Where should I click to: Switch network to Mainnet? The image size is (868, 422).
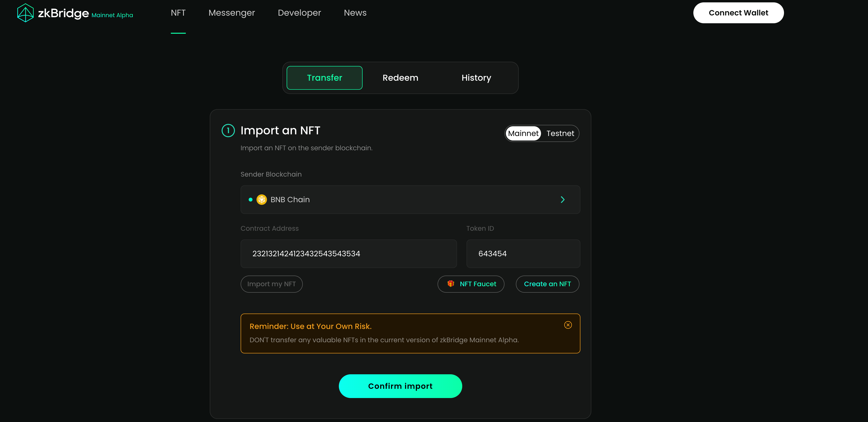[x=523, y=133]
